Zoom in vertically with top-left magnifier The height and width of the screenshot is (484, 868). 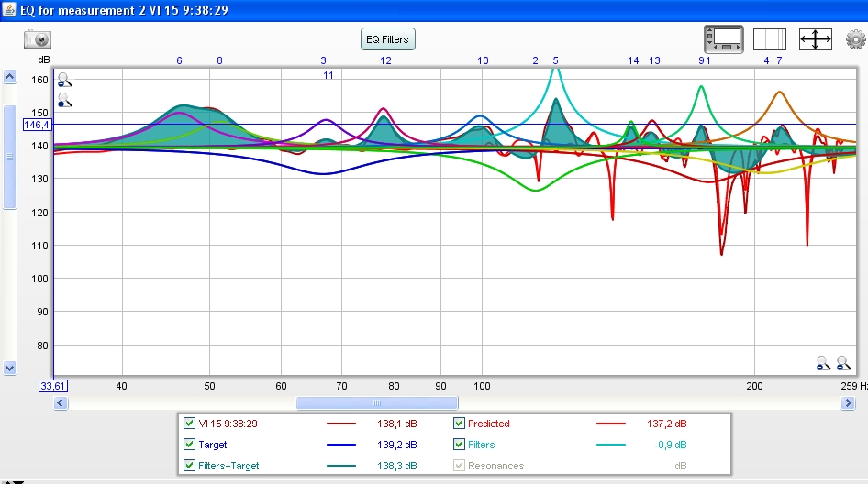(64, 80)
